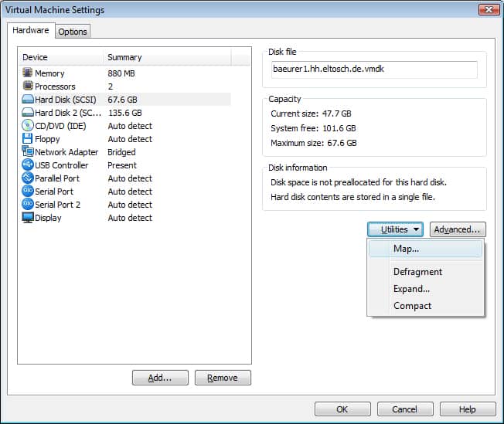The width and height of the screenshot is (504, 424).
Task: Click the Network Adapter icon
Action: pos(28,151)
